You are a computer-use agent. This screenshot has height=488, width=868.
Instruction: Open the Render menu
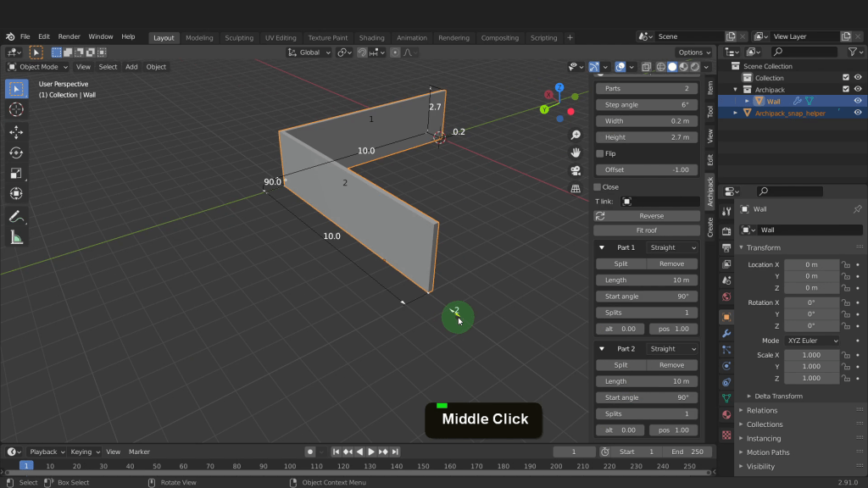(70, 37)
